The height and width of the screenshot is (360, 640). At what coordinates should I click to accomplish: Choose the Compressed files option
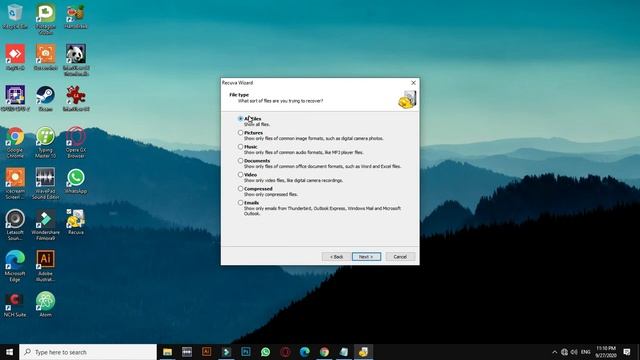[240, 189]
